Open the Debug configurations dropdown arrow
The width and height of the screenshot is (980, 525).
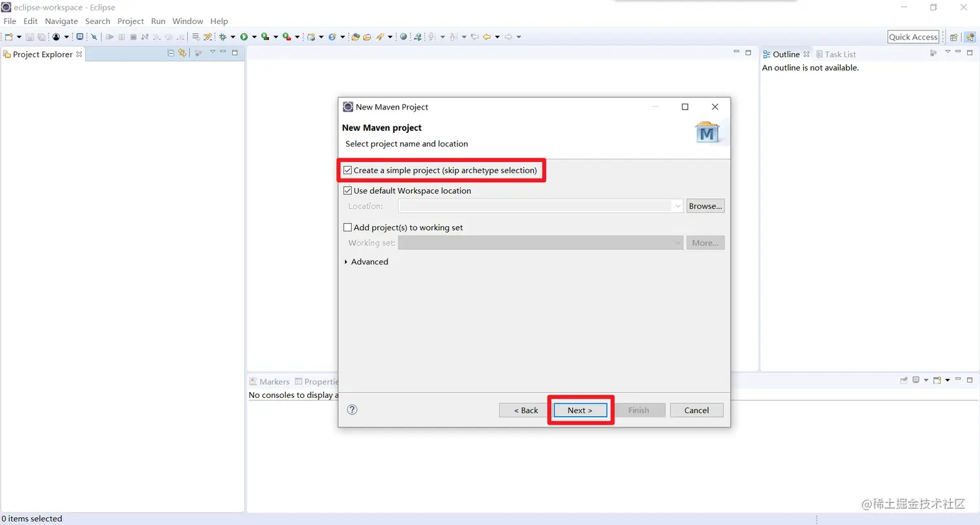tap(233, 37)
